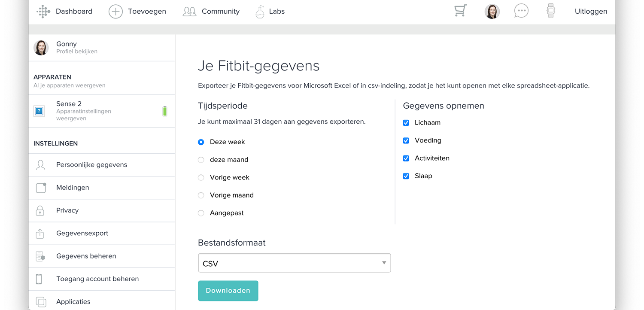
Task: Open the Labs flask icon
Action: 260,12
